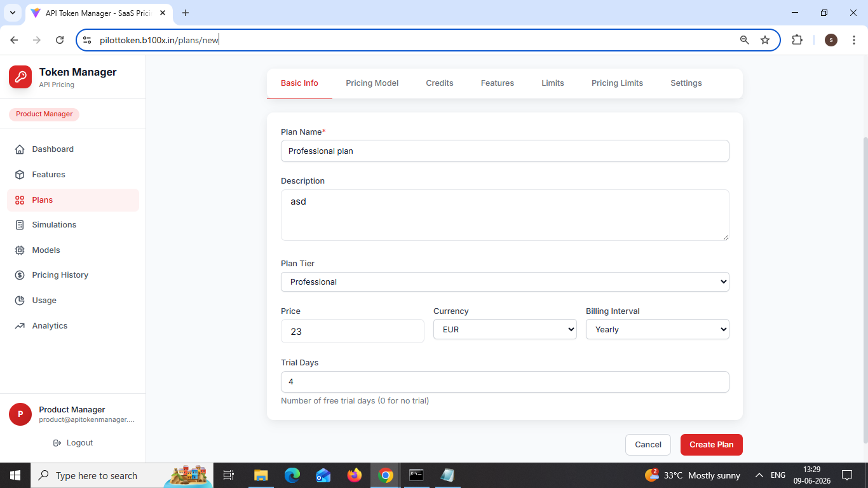This screenshot has height=488, width=868.
Task: Open the browser Extensions puzzle icon
Action: 797,40
